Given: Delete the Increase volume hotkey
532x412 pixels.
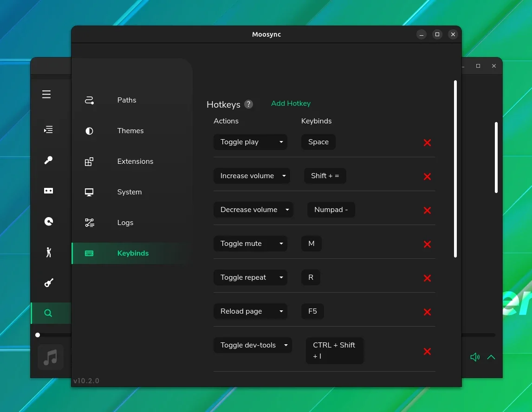Looking at the screenshot, I should [x=427, y=177].
